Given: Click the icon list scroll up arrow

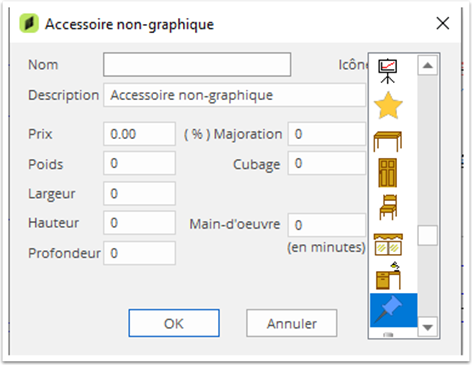Looking at the screenshot, I should tap(428, 65).
